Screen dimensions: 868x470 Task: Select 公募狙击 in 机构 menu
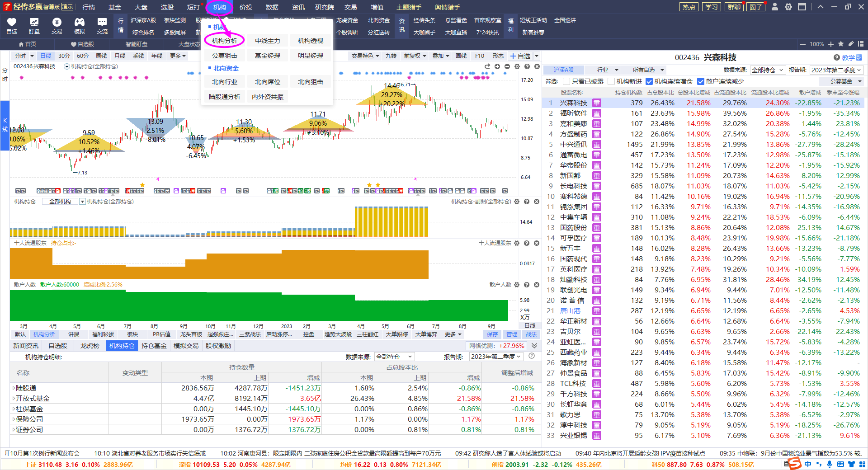point(225,56)
